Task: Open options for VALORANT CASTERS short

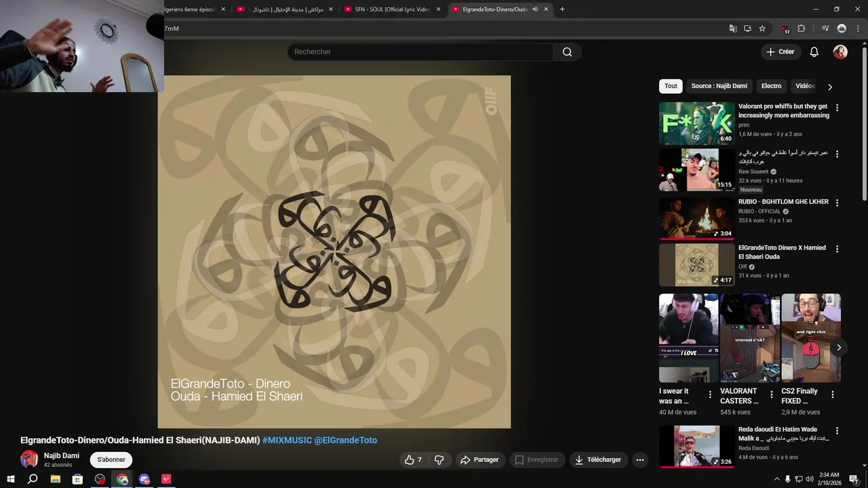Action: click(771, 394)
